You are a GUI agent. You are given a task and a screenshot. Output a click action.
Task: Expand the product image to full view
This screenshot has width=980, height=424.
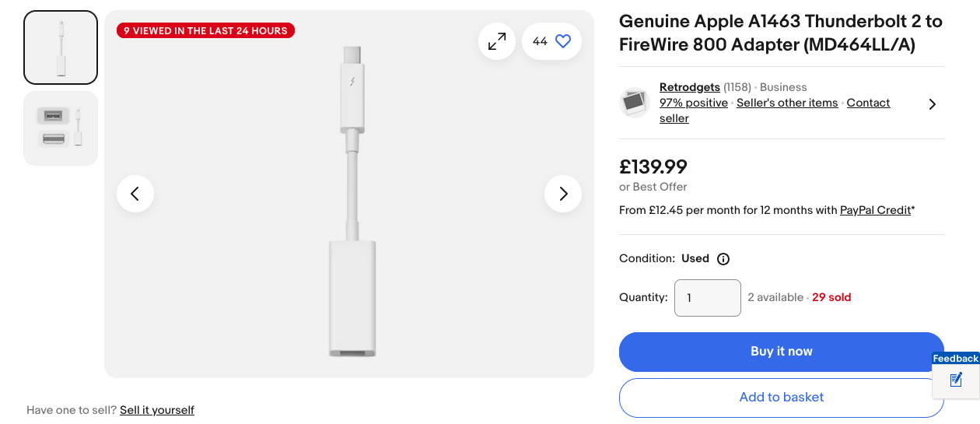[497, 41]
